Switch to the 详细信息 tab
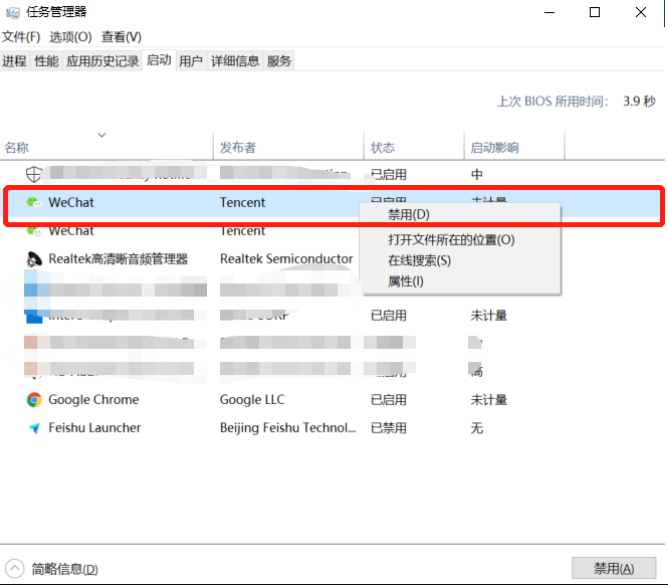 pos(235,61)
